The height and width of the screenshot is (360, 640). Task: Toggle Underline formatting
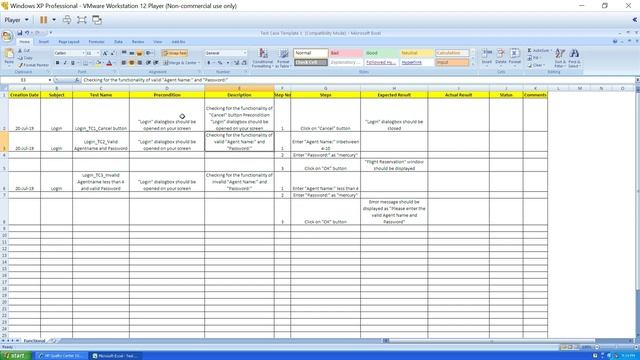coord(73,63)
